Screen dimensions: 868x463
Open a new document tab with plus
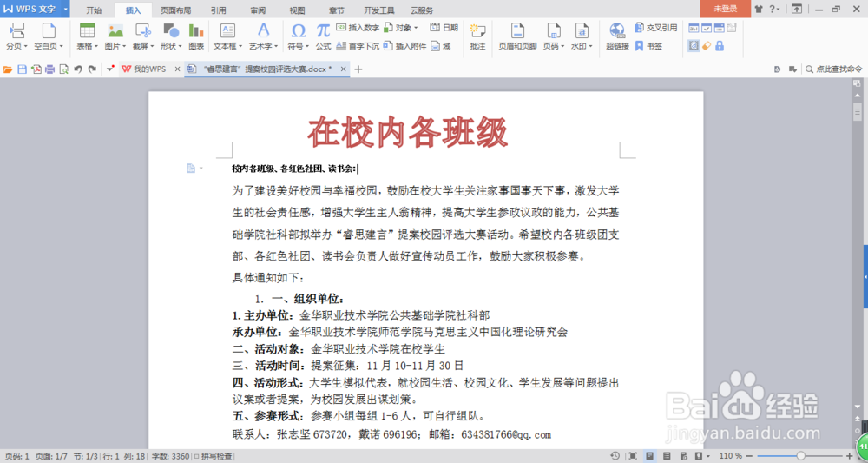coord(358,69)
